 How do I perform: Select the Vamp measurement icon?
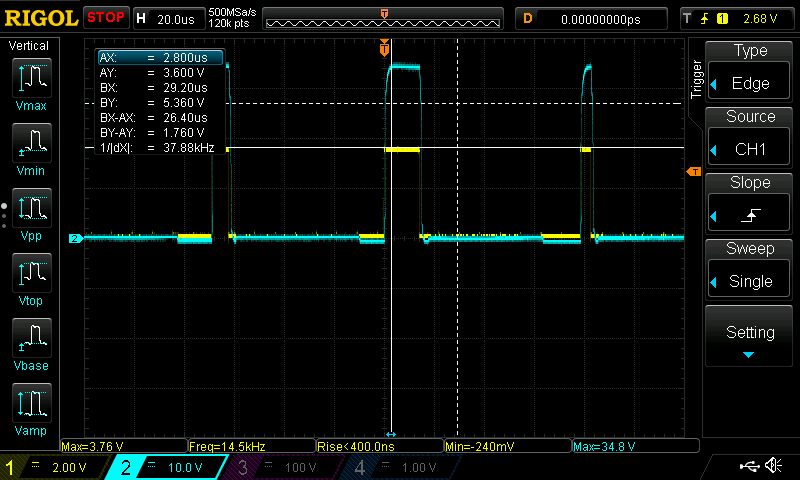pos(32,402)
